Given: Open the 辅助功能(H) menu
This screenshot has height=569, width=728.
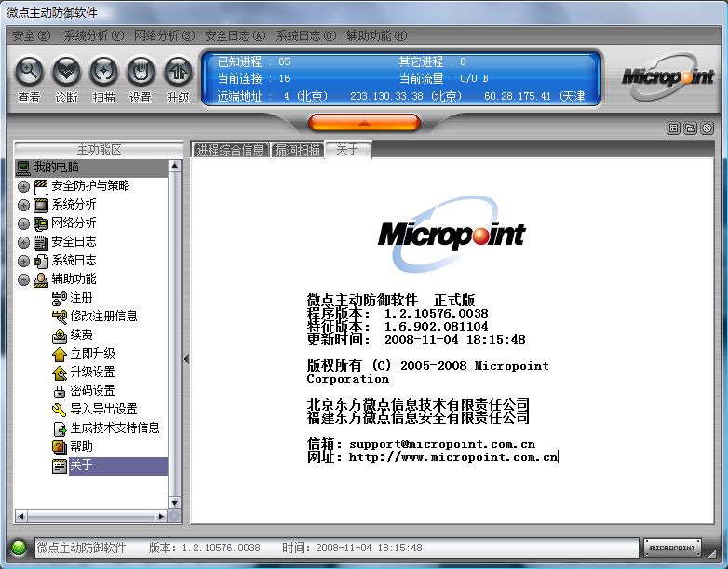Looking at the screenshot, I should click(x=376, y=35).
